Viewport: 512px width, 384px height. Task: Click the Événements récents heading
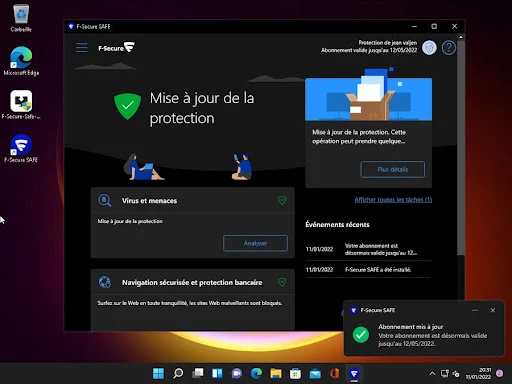pos(337,225)
